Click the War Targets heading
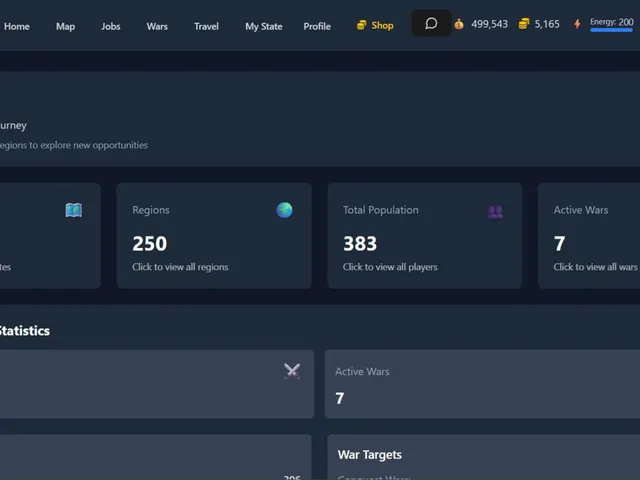This screenshot has width=640, height=480. (369, 455)
